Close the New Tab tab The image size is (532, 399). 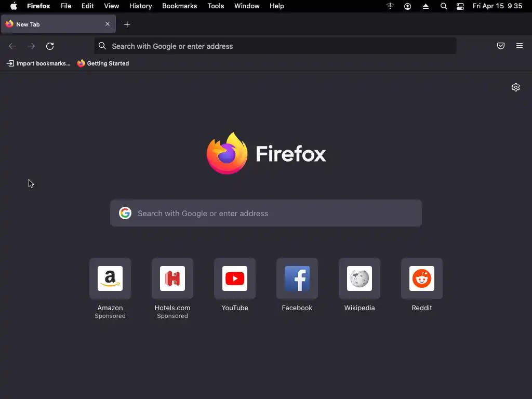point(108,24)
